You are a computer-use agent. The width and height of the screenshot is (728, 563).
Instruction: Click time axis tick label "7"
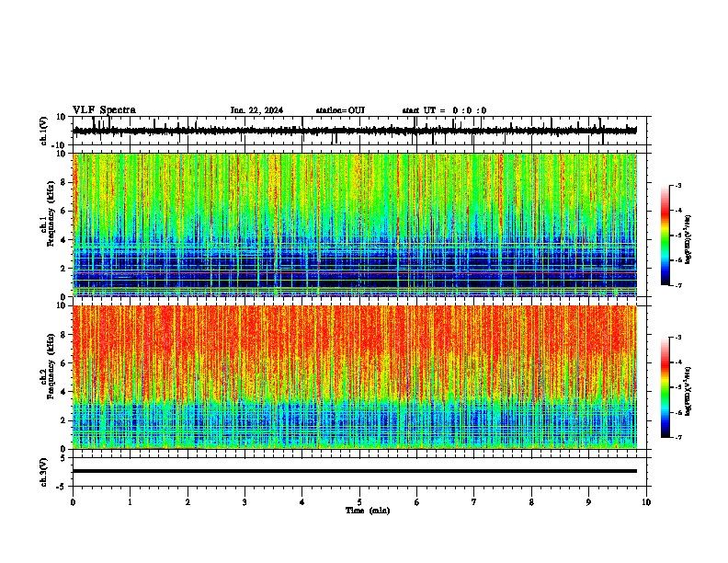474,502
